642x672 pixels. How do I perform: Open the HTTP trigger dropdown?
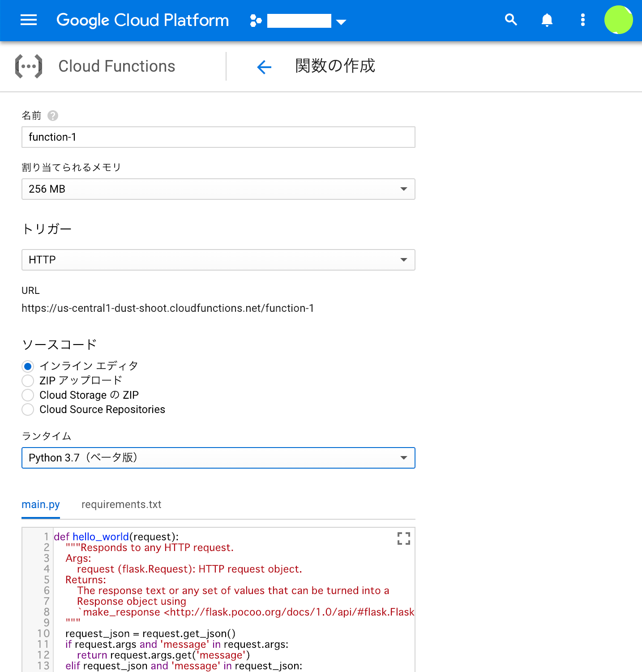[218, 260]
